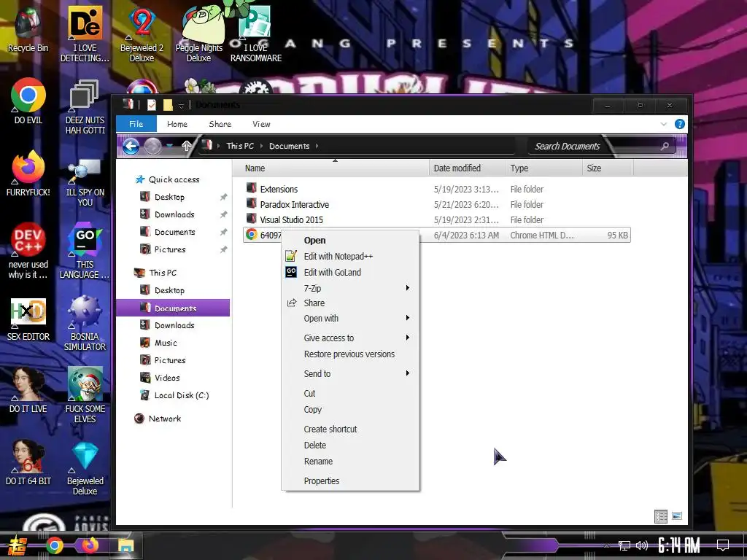
Task: Open DO IT LIVE desktop shortcut
Action: (x=28, y=389)
